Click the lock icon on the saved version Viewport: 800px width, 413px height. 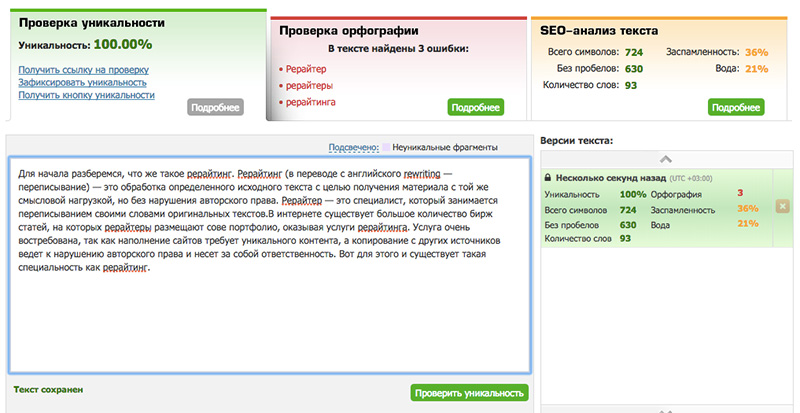(x=548, y=177)
